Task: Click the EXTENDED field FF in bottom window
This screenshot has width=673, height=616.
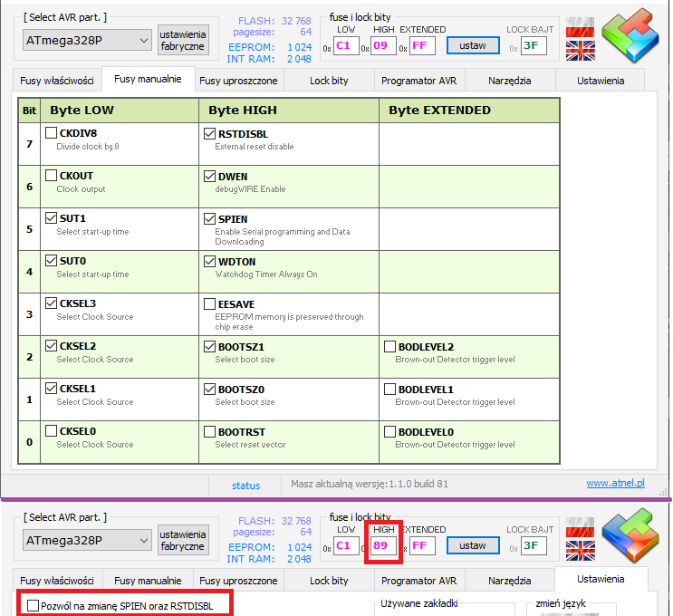Action: pos(422,545)
